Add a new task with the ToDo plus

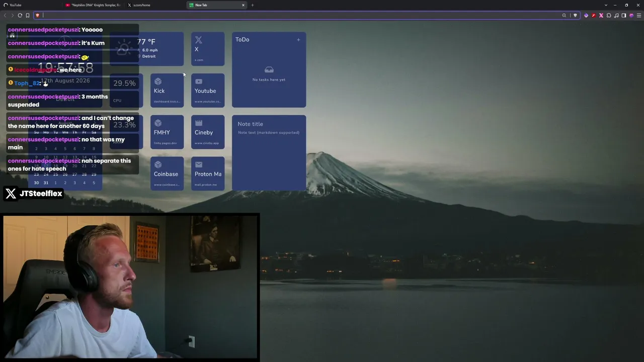tap(298, 40)
